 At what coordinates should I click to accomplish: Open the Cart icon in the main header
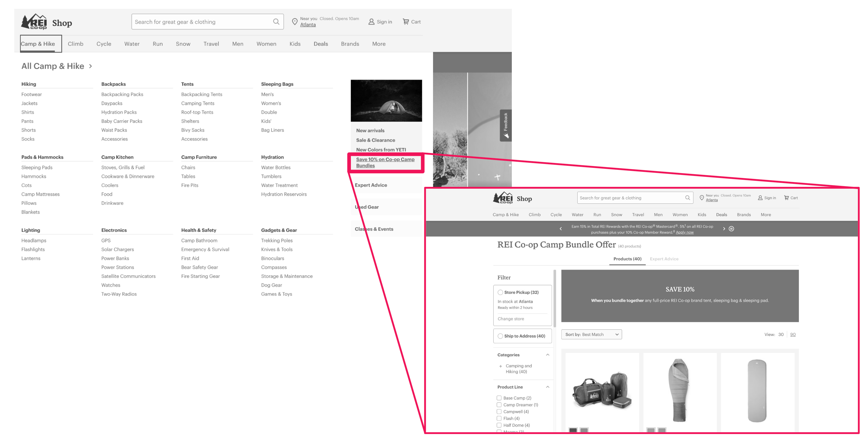(406, 22)
